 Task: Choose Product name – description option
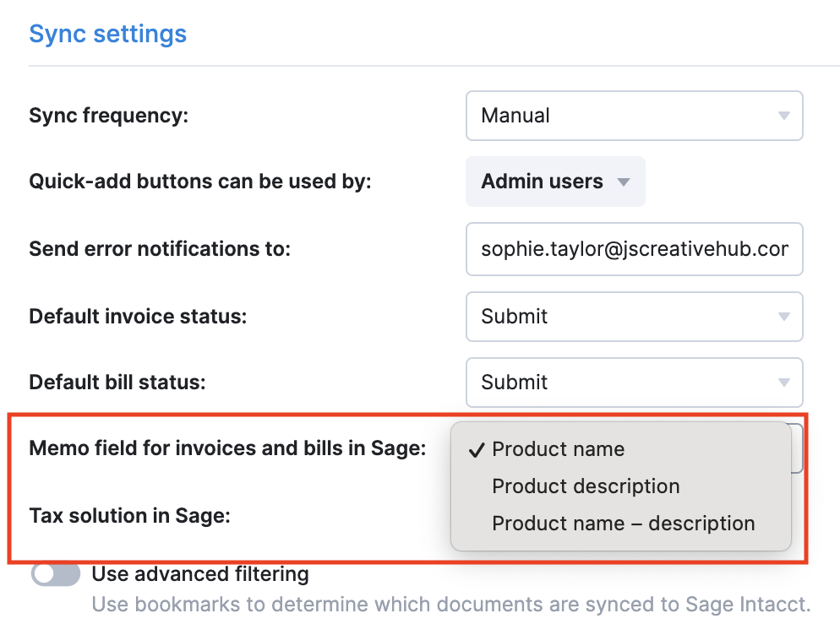click(621, 523)
